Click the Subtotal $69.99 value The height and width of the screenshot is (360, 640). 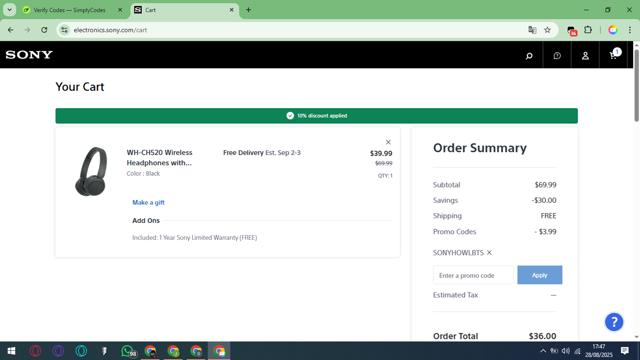pos(545,184)
